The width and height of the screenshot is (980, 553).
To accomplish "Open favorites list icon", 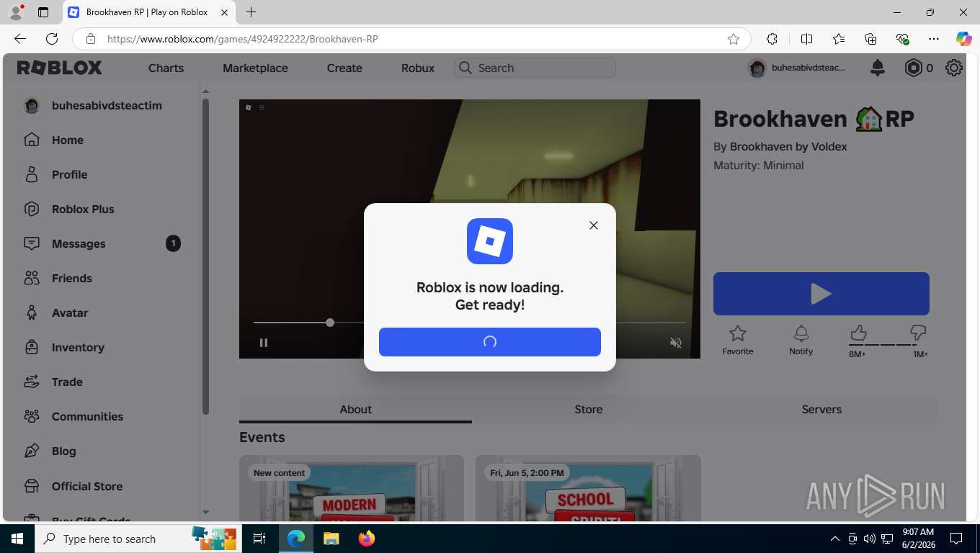I will [x=839, y=39].
